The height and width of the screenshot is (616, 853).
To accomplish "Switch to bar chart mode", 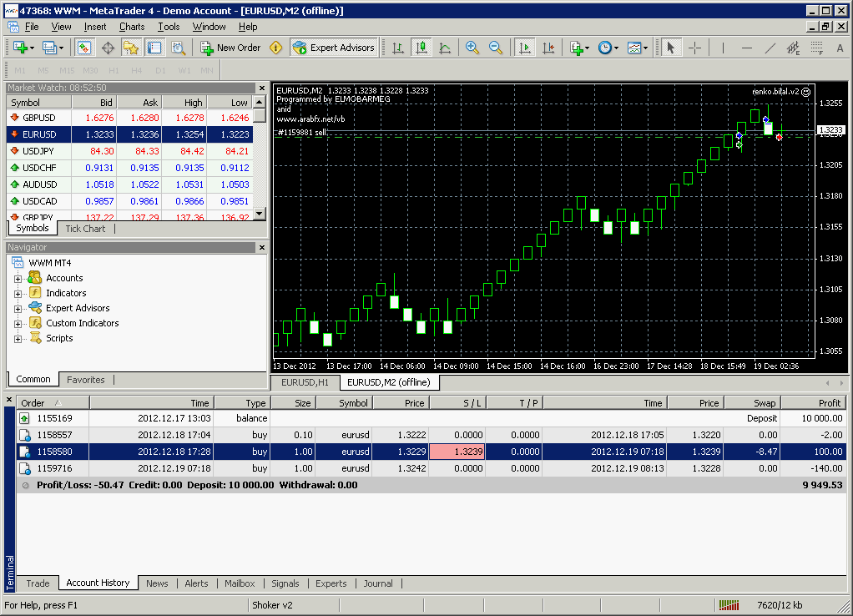I will click(397, 48).
